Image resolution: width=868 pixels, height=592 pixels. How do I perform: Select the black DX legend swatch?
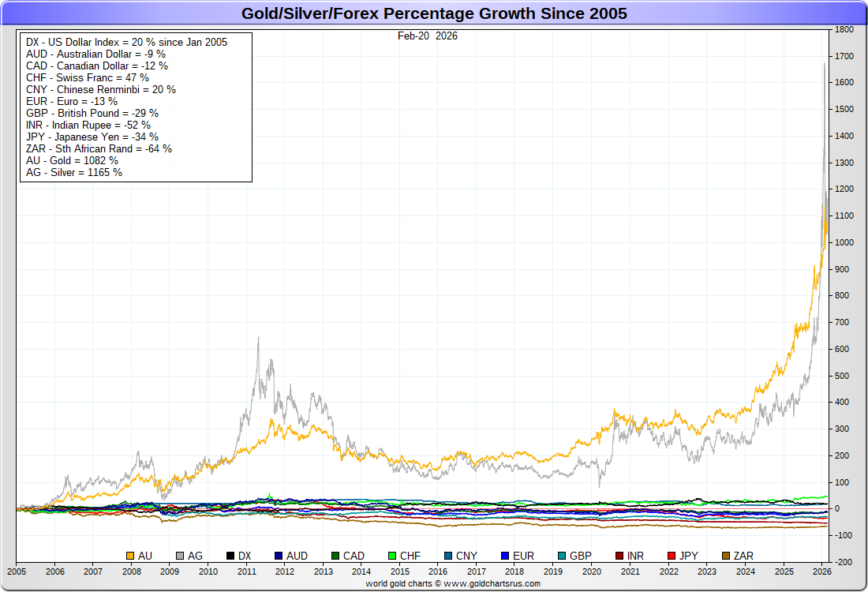[230, 556]
